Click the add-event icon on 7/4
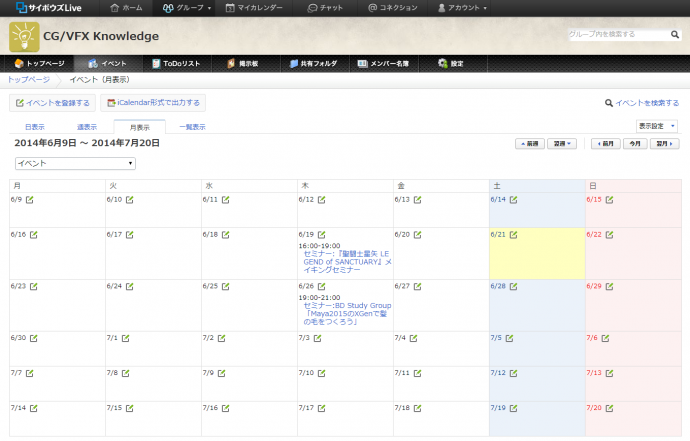The height and width of the screenshot is (441, 690). tap(415, 338)
